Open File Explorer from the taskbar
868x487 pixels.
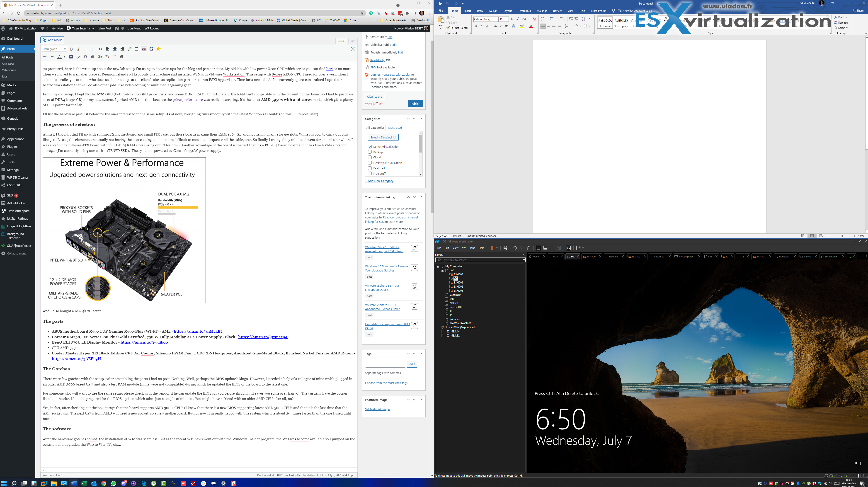[54, 483]
